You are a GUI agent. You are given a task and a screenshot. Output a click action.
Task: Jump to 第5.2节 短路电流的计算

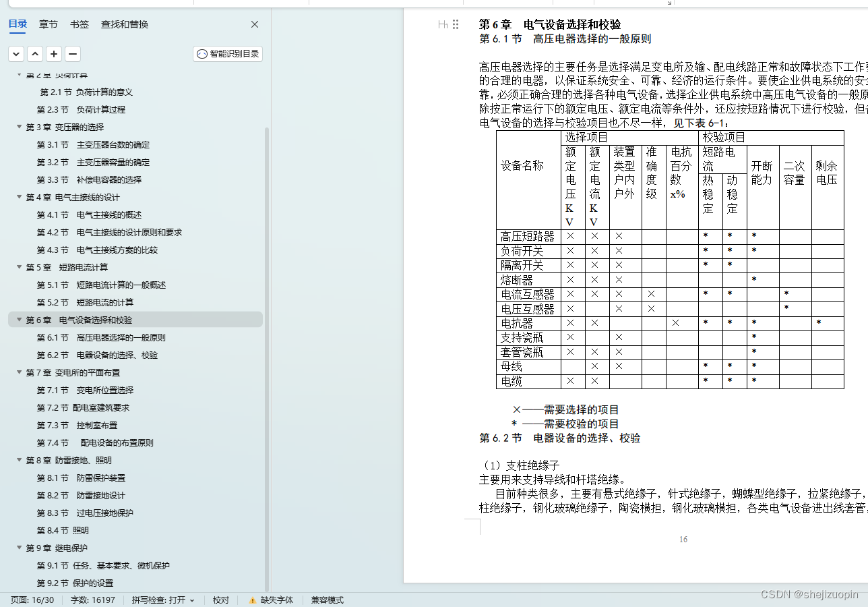coord(85,302)
